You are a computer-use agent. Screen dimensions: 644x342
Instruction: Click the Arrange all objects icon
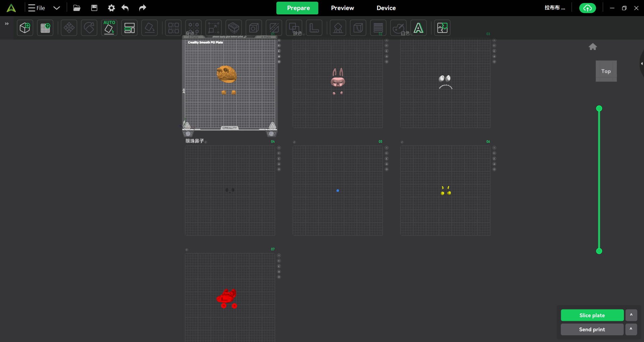pos(129,28)
